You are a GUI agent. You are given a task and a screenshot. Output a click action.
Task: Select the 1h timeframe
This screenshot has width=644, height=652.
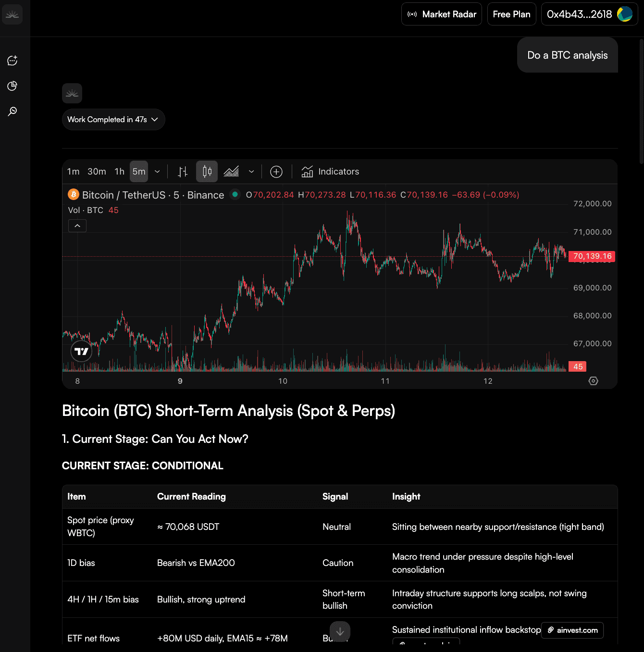point(119,172)
